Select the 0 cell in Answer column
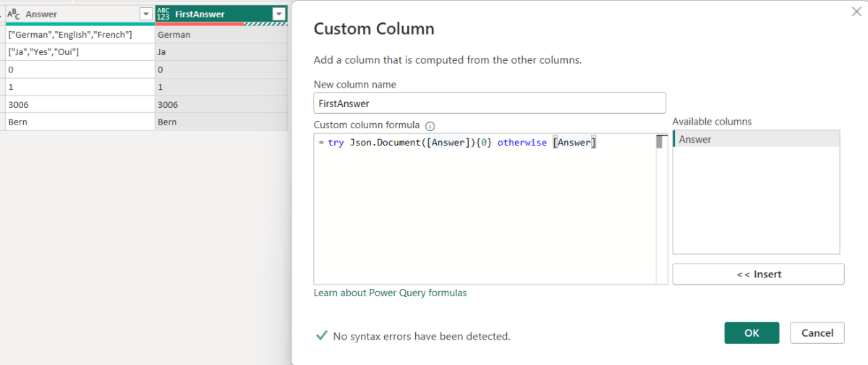 tap(80, 70)
